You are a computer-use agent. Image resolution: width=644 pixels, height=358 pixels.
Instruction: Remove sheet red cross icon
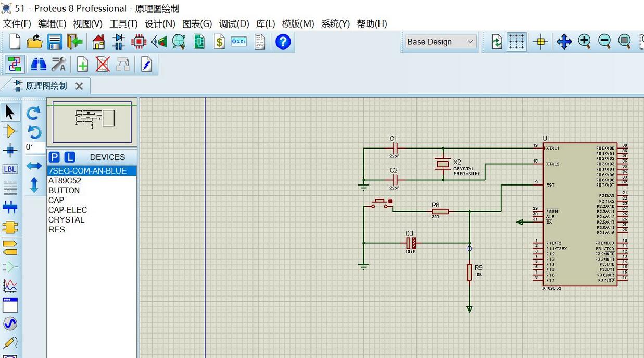pyautogui.click(x=103, y=65)
